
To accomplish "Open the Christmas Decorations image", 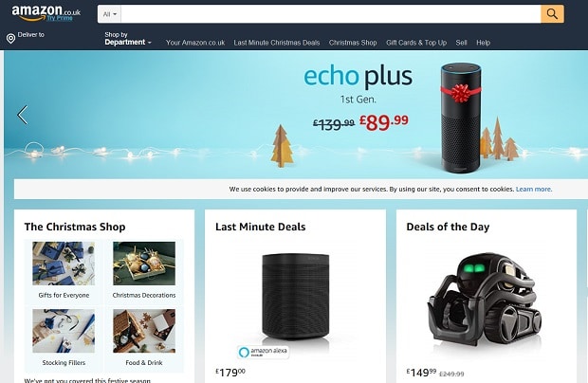I will coord(144,264).
